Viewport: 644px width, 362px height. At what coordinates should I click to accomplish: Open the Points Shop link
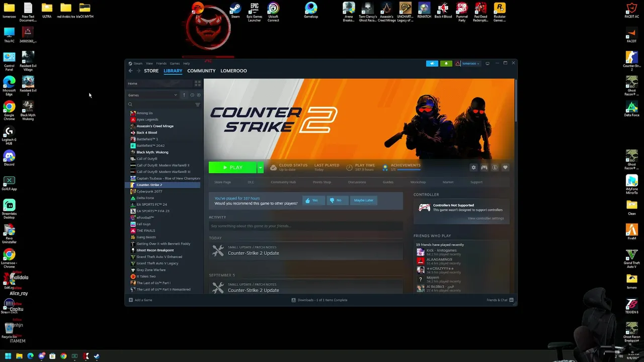pos(322,182)
